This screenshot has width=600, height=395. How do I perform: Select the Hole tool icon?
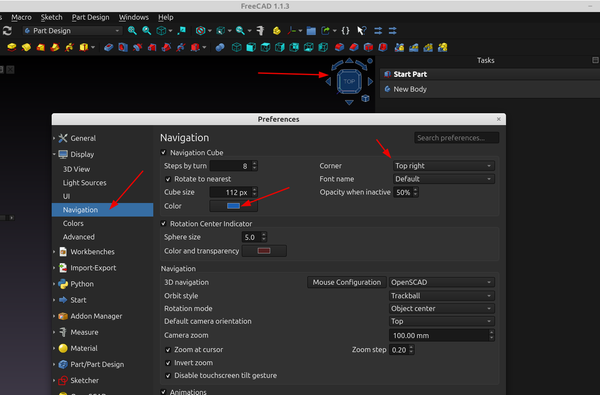coord(123,47)
